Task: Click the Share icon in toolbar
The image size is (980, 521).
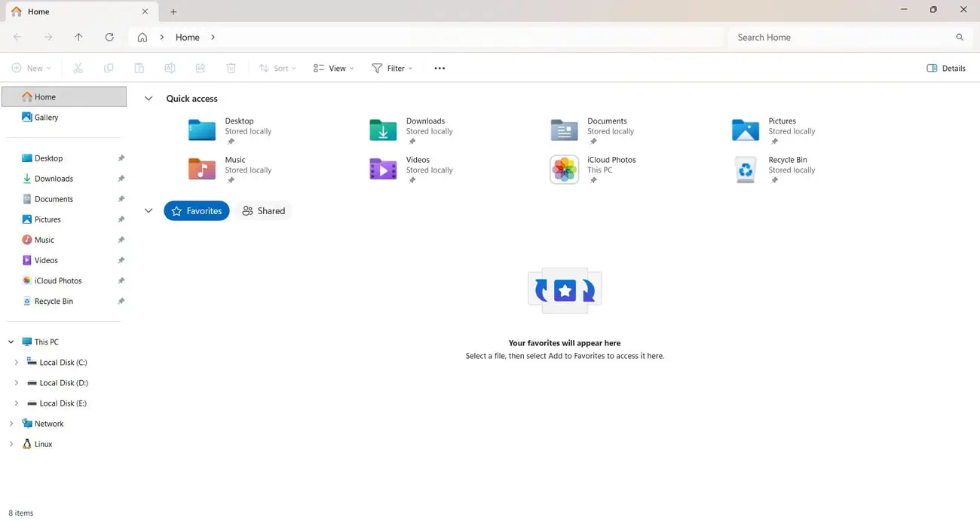Action: tap(201, 68)
